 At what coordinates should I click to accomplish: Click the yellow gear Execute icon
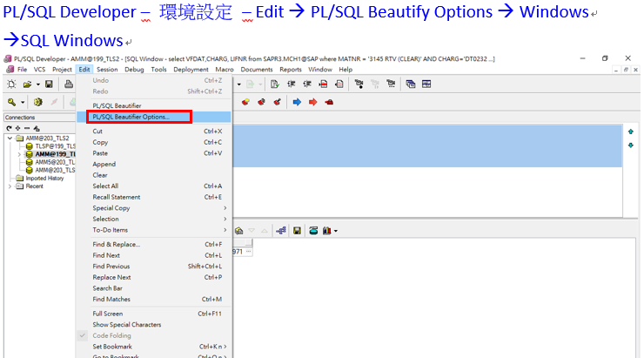[x=37, y=102]
